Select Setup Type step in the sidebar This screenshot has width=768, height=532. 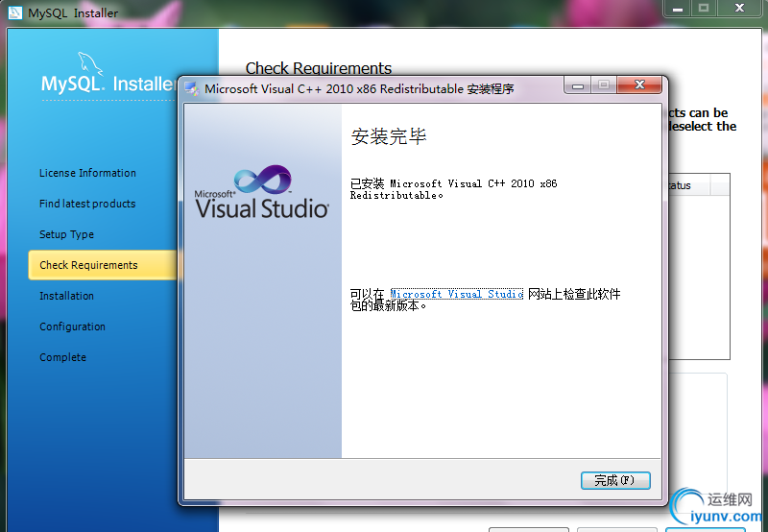tap(66, 234)
